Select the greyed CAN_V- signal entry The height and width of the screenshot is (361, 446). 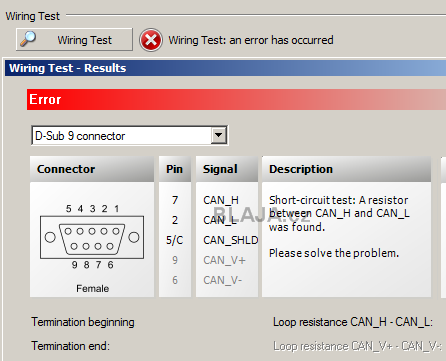(x=223, y=280)
